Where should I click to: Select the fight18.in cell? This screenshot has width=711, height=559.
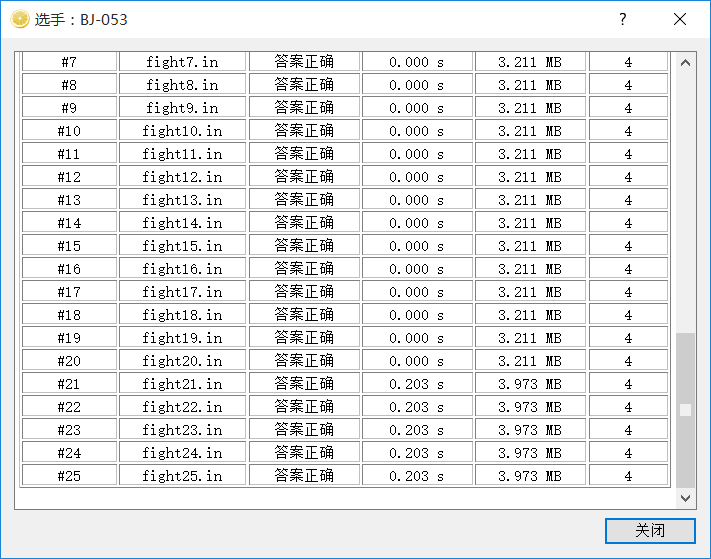(x=182, y=315)
